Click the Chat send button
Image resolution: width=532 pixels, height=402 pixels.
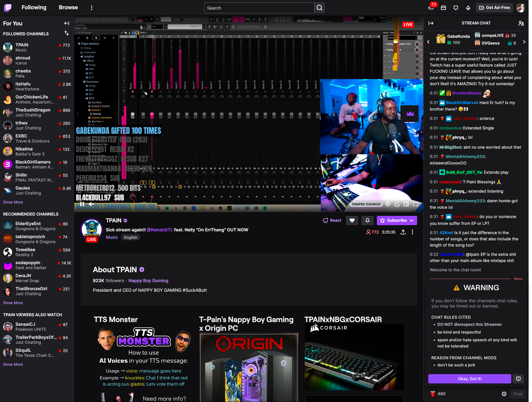pos(518,394)
